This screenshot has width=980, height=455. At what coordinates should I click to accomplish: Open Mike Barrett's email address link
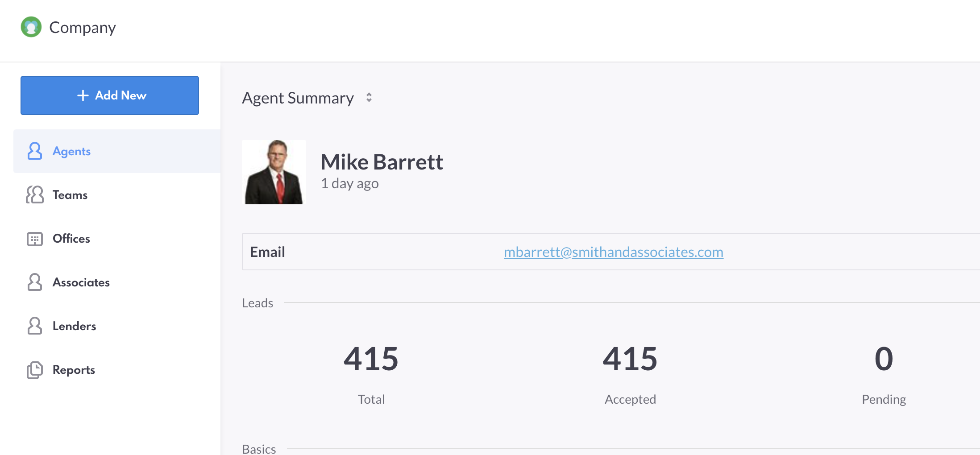(x=613, y=252)
